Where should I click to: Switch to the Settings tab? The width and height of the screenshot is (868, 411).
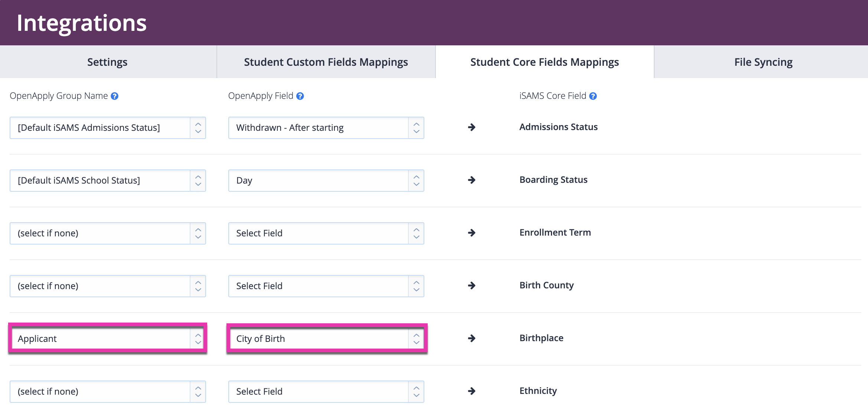tap(107, 62)
